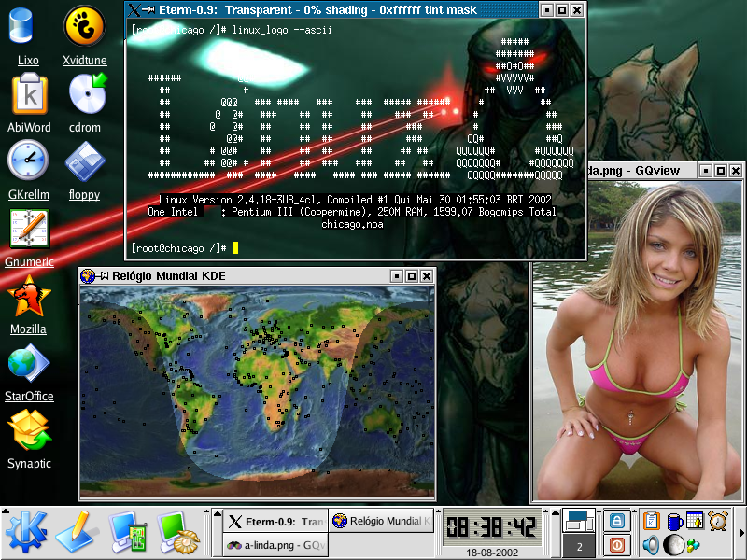747x560 pixels.
Task: Click the alarm clock tray icon
Action: click(718, 521)
